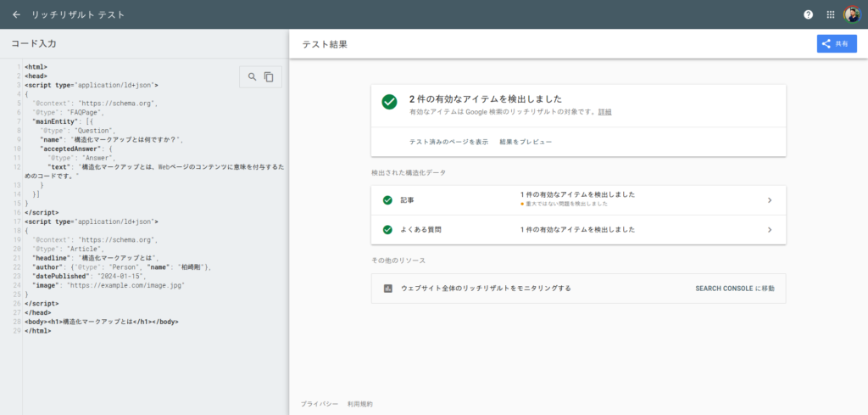Click the "mainEntity" code line
Screen dimensions: 868x415
click(63, 121)
